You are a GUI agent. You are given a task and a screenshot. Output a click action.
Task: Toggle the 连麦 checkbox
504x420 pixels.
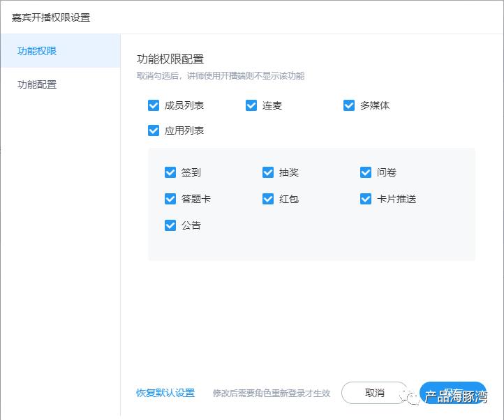pos(251,105)
